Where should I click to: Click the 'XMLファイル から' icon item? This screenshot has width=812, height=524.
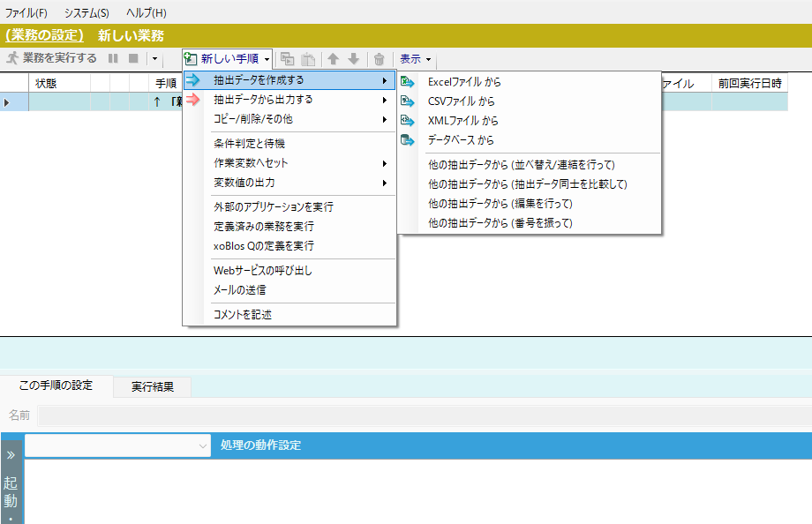click(407, 121)
